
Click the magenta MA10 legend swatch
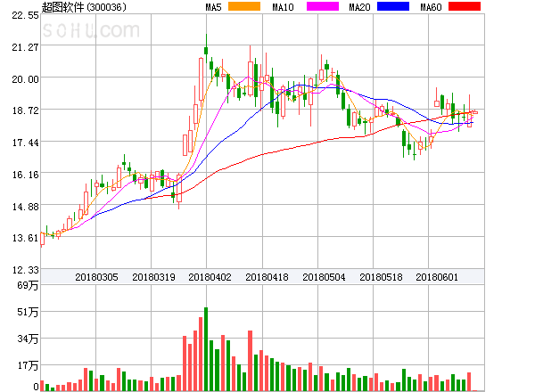click(323, 6)
